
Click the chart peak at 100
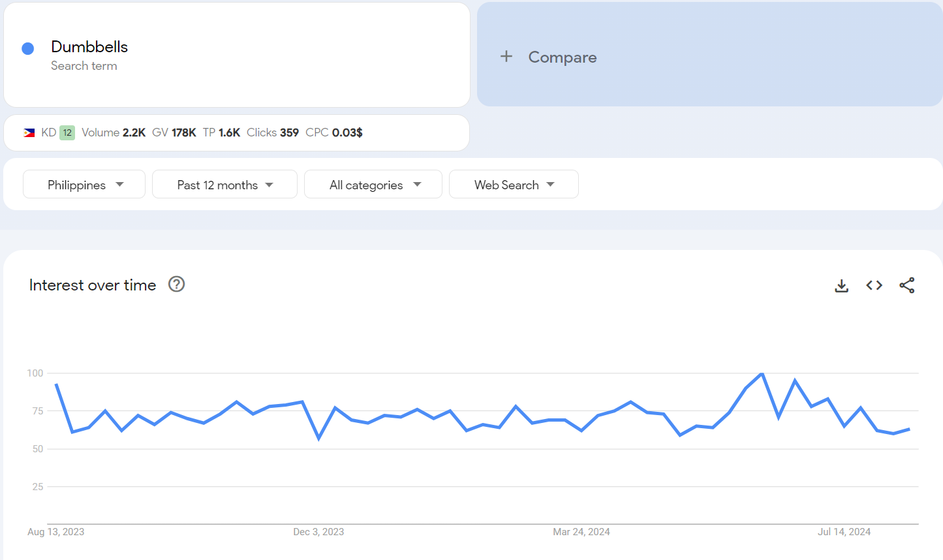pos(762,374)
